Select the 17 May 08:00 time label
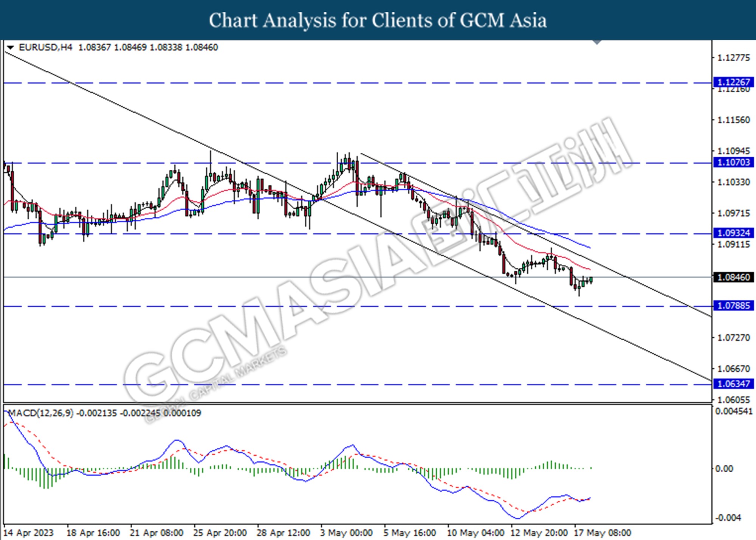 603,533
